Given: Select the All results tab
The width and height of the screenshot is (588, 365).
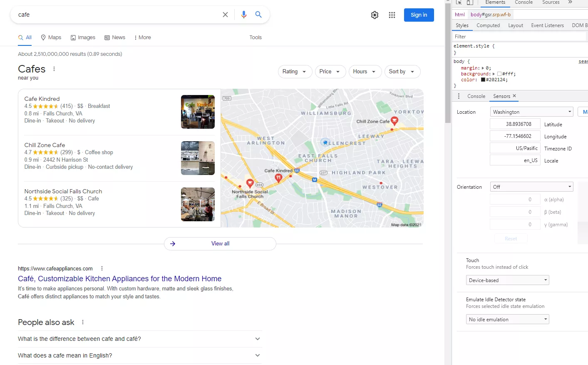Looking at the screenshot, I should pos(25,37).
